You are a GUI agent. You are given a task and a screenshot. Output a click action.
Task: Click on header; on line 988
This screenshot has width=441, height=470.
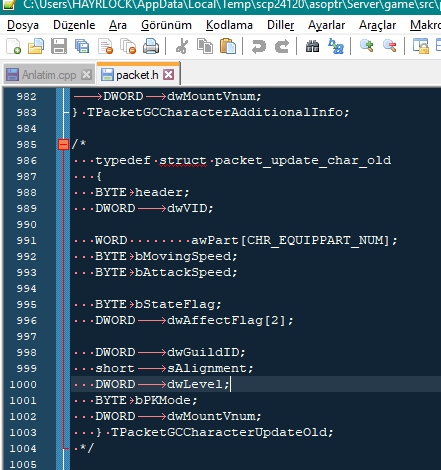162,192
